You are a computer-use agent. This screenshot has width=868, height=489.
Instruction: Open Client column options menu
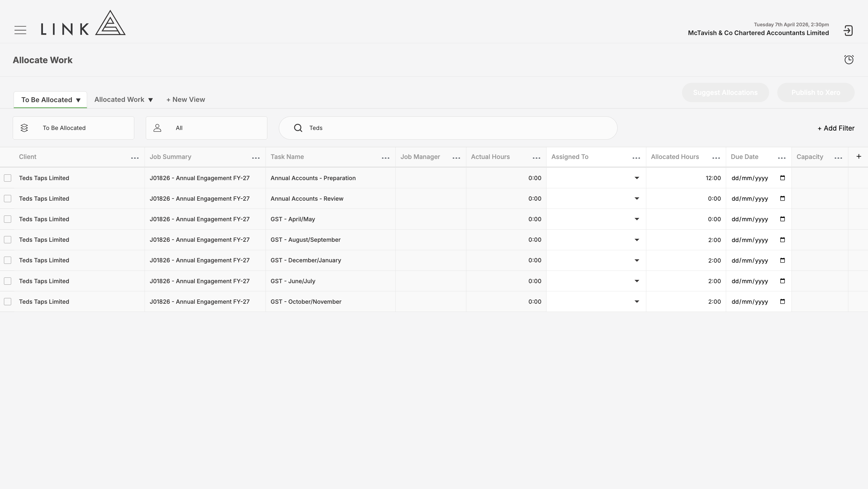pyautogui.click(x=135, y=158)
